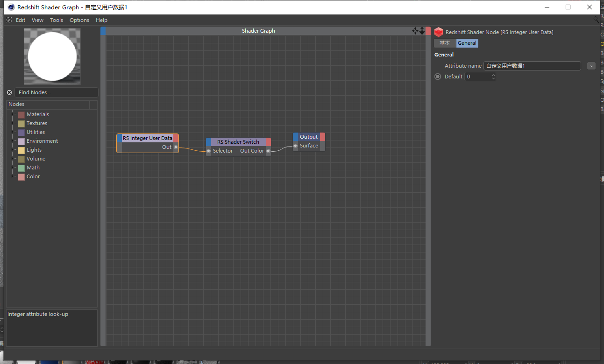Click the 'Integer attribute look-up' description text

click(x=38, y=314)
